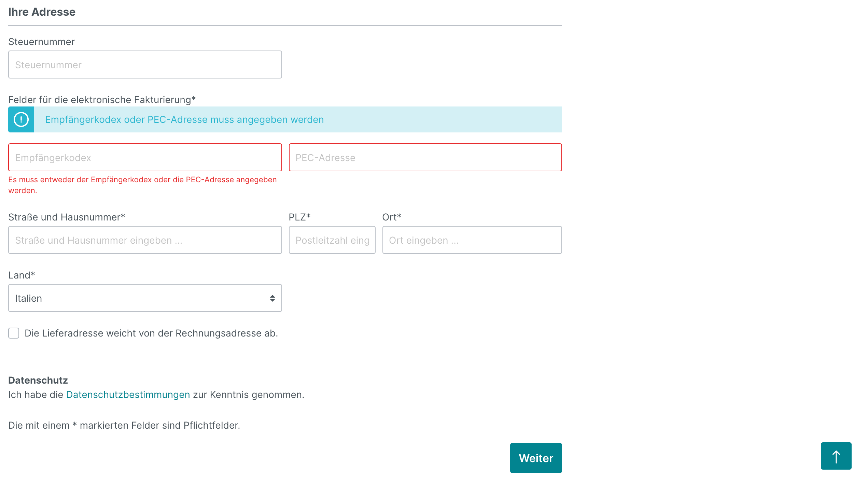Click the "Die Lieferadresse weicht" checkbox label text
Image resolution: width=868 pixels, height=486 pixels.
tap(151, 333)
